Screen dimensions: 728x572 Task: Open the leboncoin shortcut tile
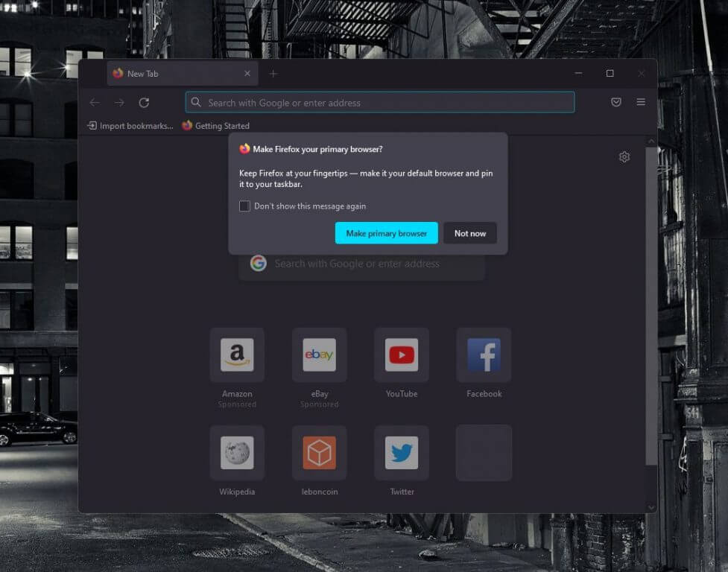[x=320, y=453]
